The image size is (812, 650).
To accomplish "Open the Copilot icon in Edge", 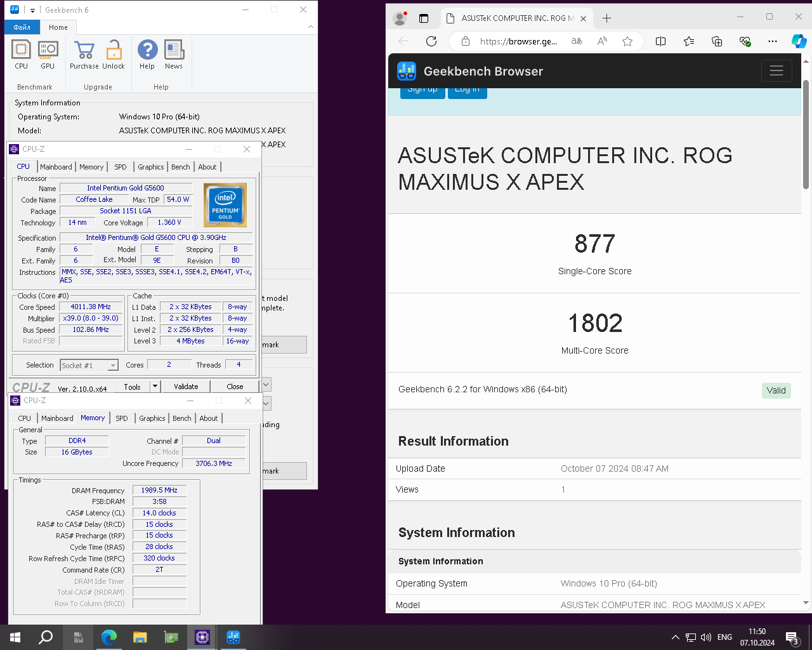I will tap(799, 41).
